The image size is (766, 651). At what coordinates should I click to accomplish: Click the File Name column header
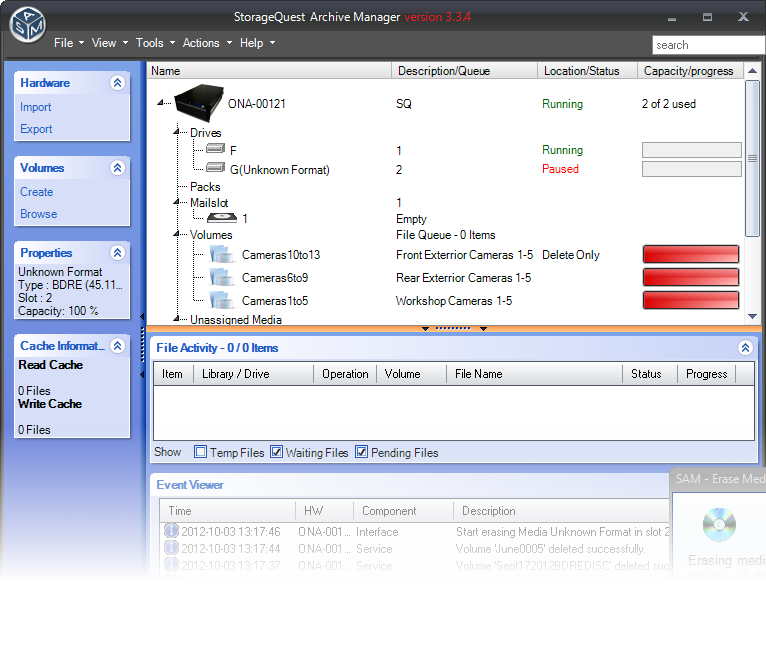tap(534, 374)
